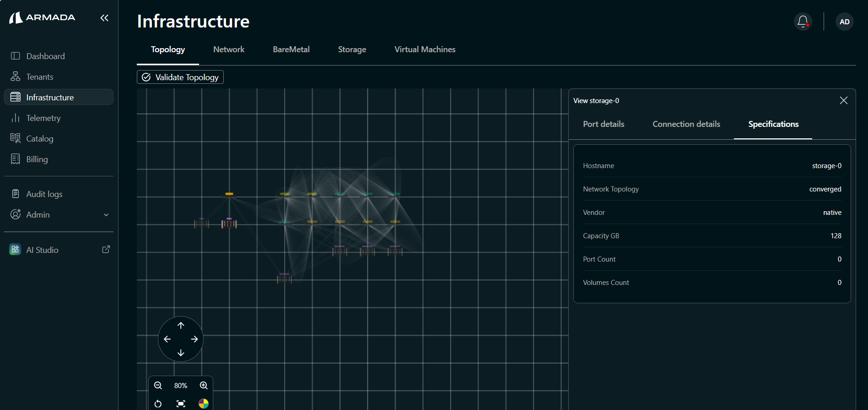Select the Specifications tab
Screen dimensions: 868x410
pyautogui.click(x=773, y=124)
